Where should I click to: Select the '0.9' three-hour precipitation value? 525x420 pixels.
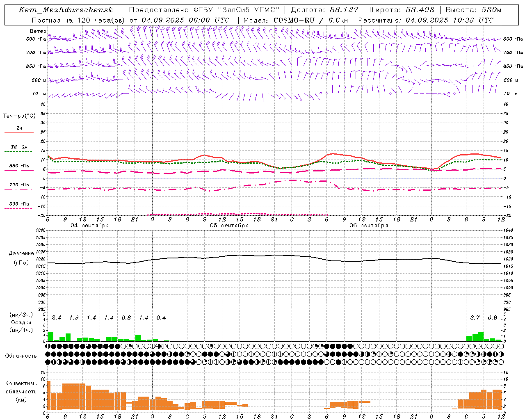(493, 318)
